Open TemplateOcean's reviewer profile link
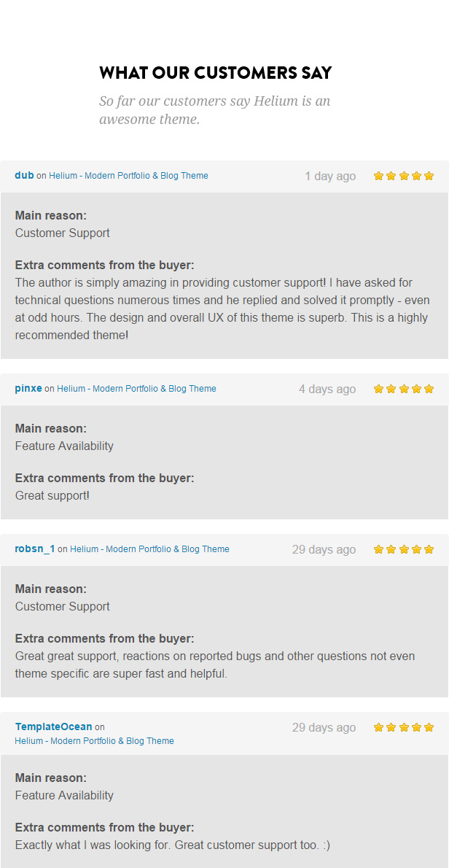This screenshot has height=868, width=449. 54,726
